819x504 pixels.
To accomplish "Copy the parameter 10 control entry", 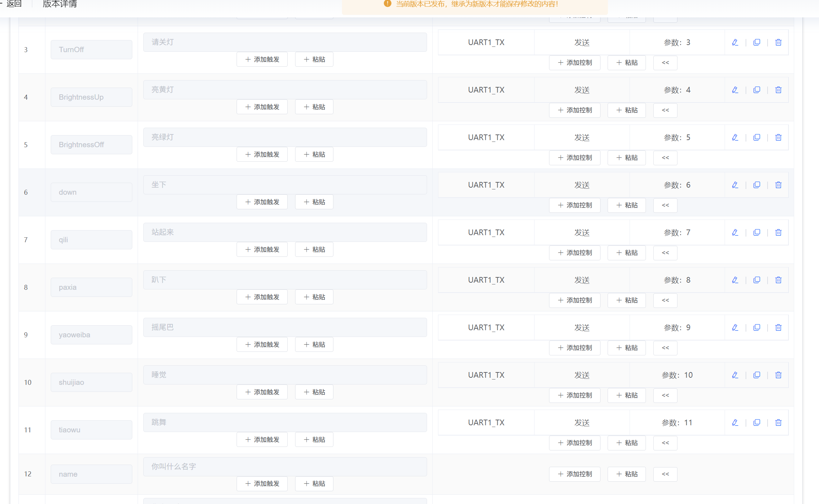I will tap(757, 375).
